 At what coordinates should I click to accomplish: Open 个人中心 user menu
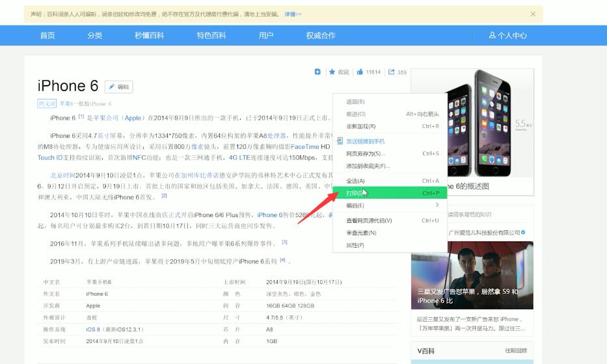pyautogui.click(x=507, y=35)
